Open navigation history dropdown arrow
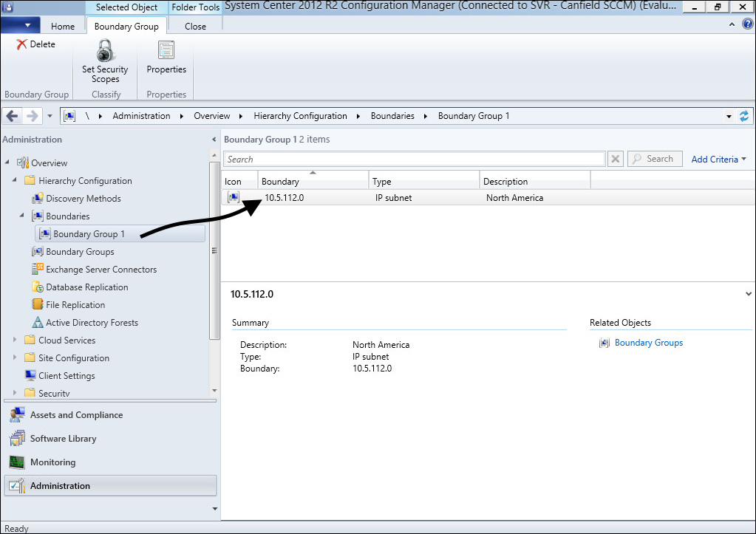This screenshot has height=534, width=756. [50, 116]
